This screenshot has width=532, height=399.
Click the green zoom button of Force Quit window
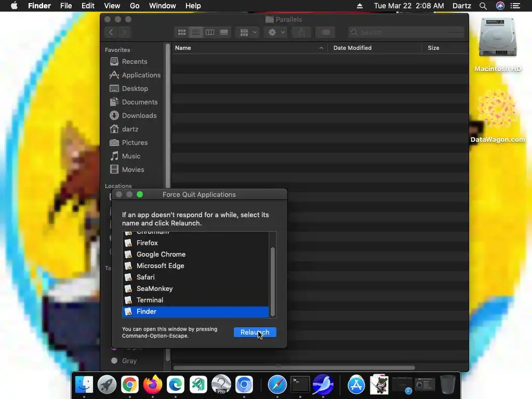pyautogui.click(x=140, y=194)
